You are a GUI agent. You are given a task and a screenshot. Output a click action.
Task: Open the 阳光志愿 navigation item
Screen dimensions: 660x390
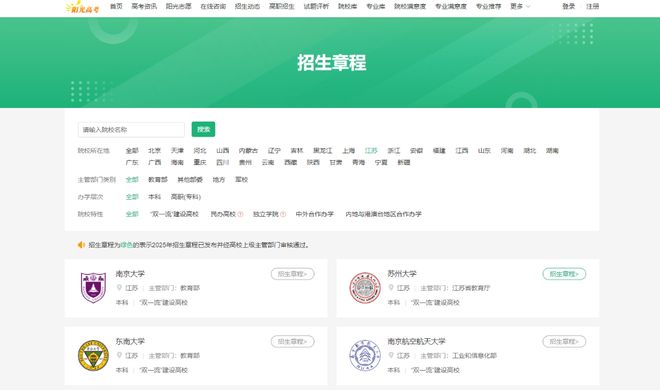(178, 6)
